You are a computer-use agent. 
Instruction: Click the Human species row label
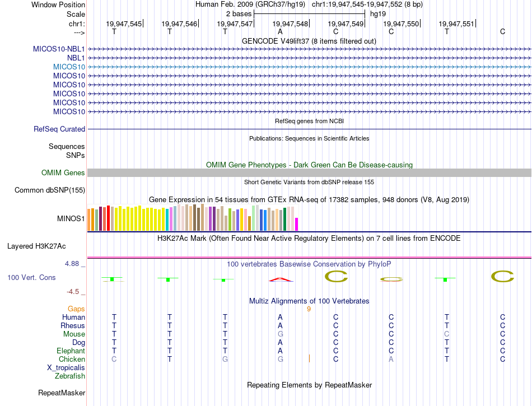tap(73, 317)
